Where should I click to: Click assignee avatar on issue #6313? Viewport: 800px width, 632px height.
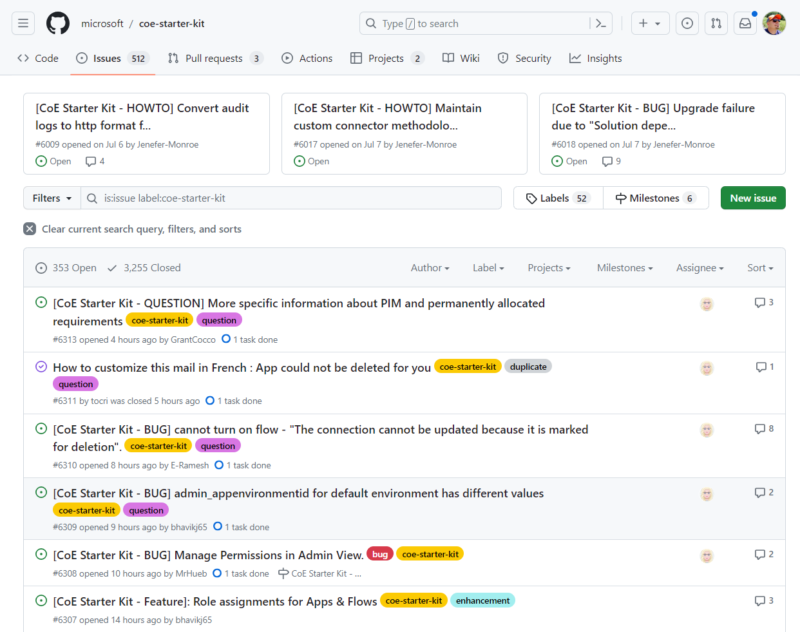pyautogui.click(x=707, y=305)
